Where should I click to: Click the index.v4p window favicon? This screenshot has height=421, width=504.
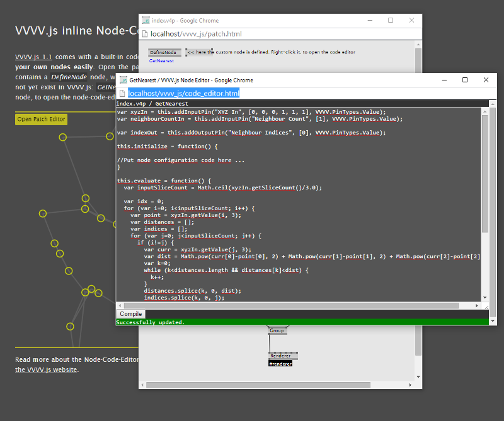(x=146, y=21)
